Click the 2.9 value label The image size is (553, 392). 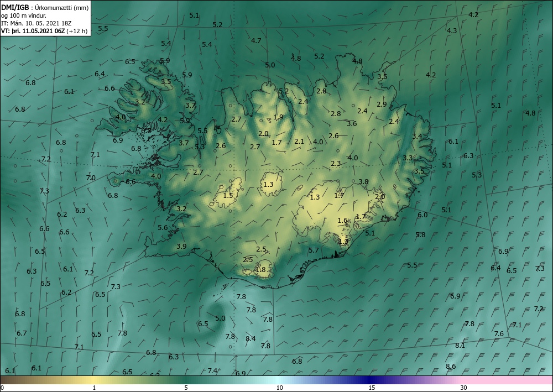pyautogui.click(x=382, y=104)
